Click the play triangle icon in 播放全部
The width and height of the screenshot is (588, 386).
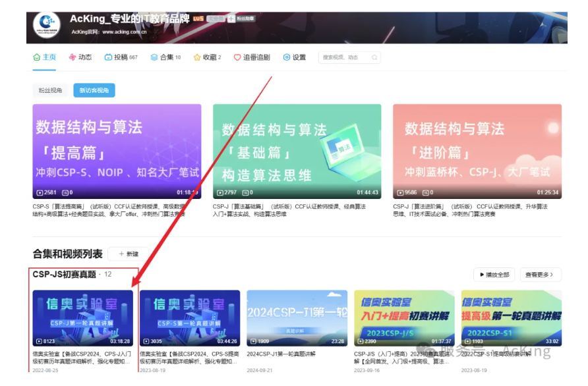pos(483,275)
